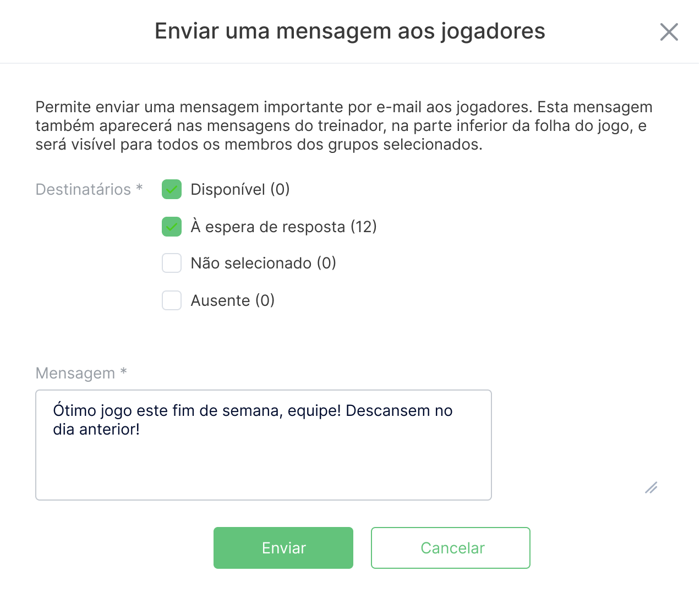This screenshot has width=700, height=604.
Task: Select the À espera de resposta label text
Action: point(283,226)
